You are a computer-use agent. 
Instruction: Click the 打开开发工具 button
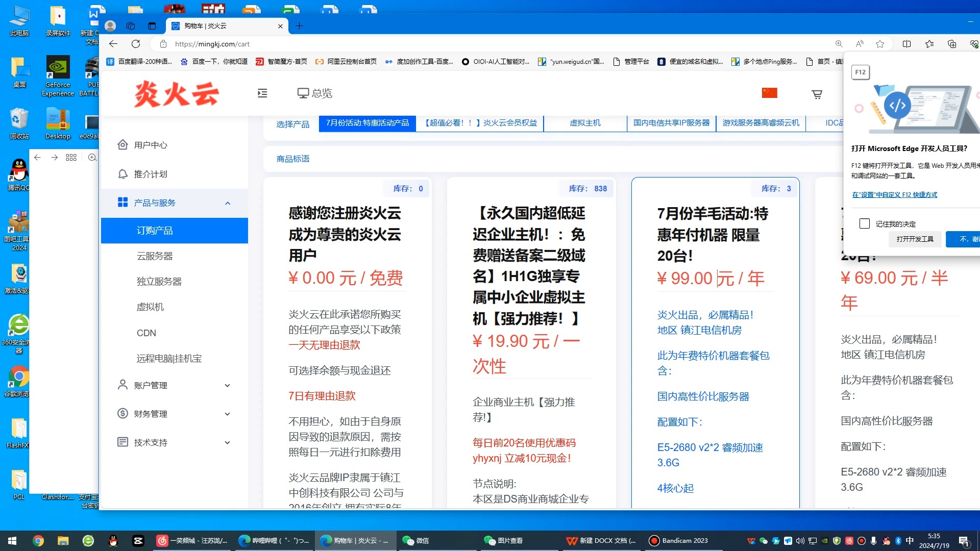[915, 239]
